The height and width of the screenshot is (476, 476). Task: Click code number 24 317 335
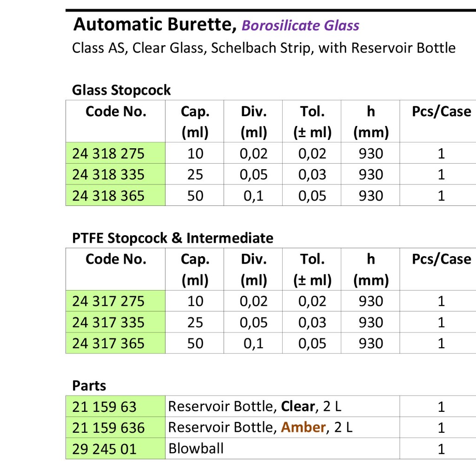point(108,323)
